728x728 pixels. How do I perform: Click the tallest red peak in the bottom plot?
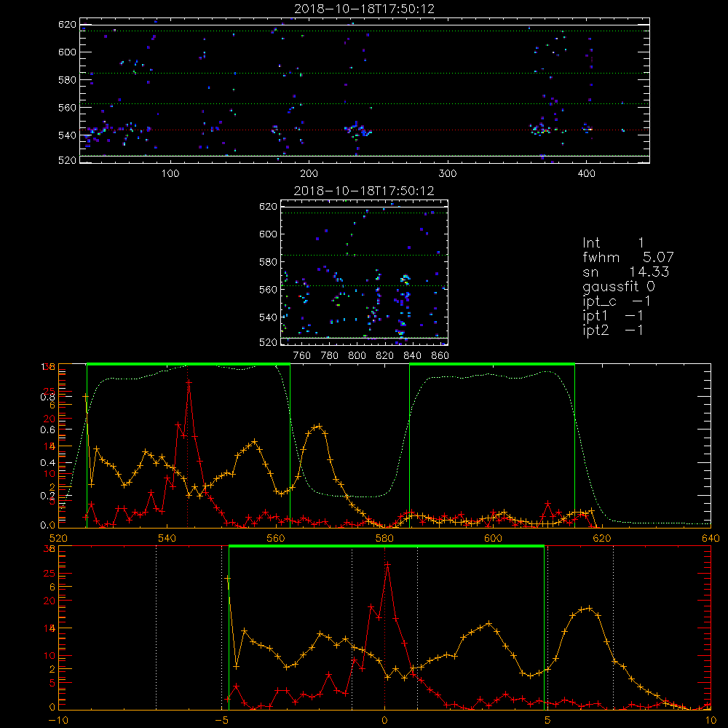point(387,565)
